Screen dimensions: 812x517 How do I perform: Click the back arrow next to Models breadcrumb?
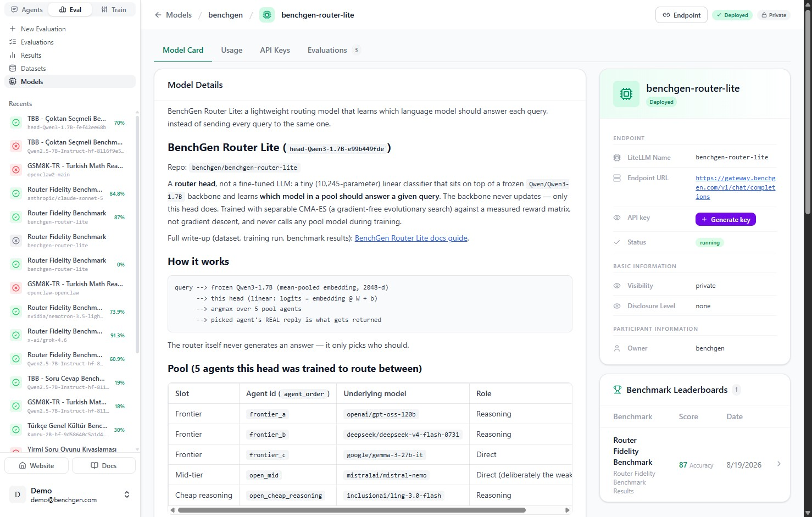pos(158,15)
